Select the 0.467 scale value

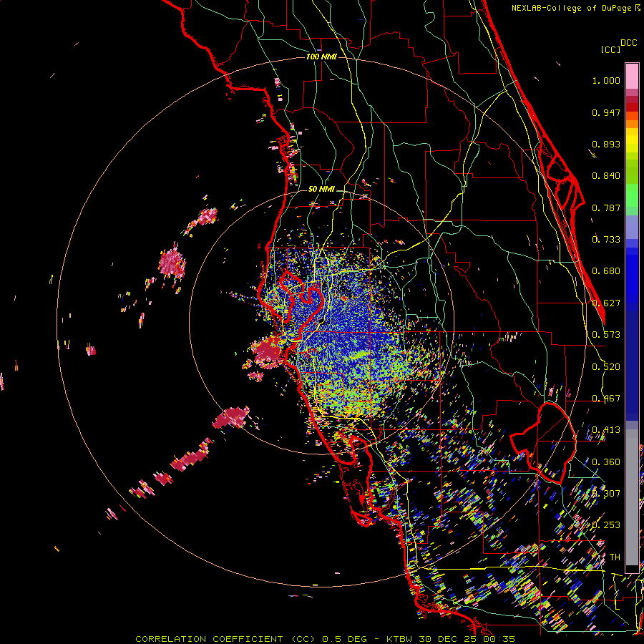606,399
